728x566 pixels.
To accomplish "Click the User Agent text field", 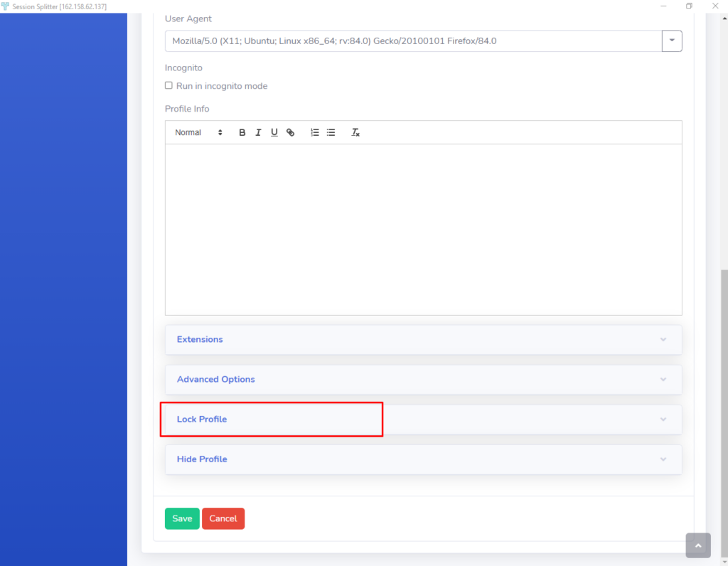I will (413, 41).
